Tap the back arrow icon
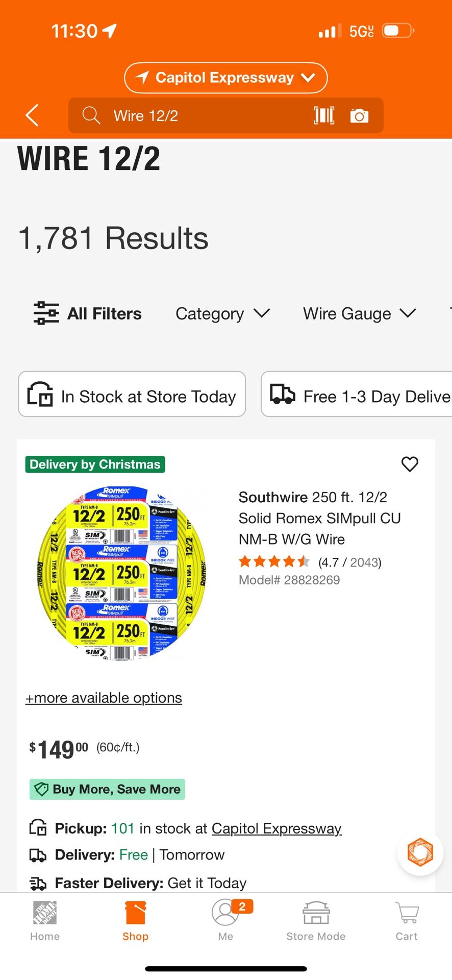The width and height of the screenshot is (452, 980). click(32, 115)
